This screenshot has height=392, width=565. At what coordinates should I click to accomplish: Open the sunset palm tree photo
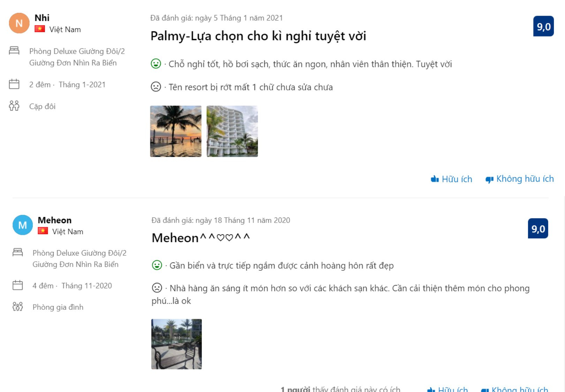pos(176,131)
